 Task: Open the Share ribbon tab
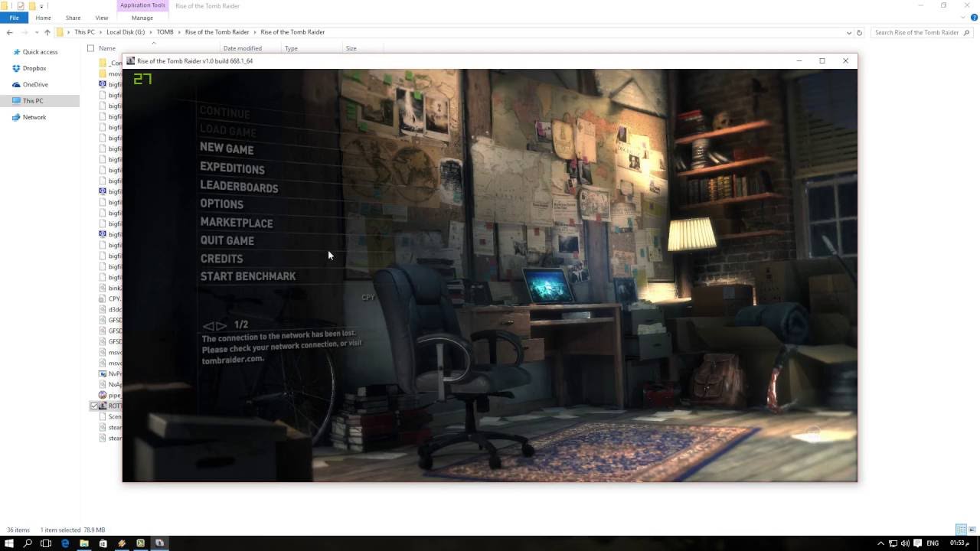coord(73,18)
